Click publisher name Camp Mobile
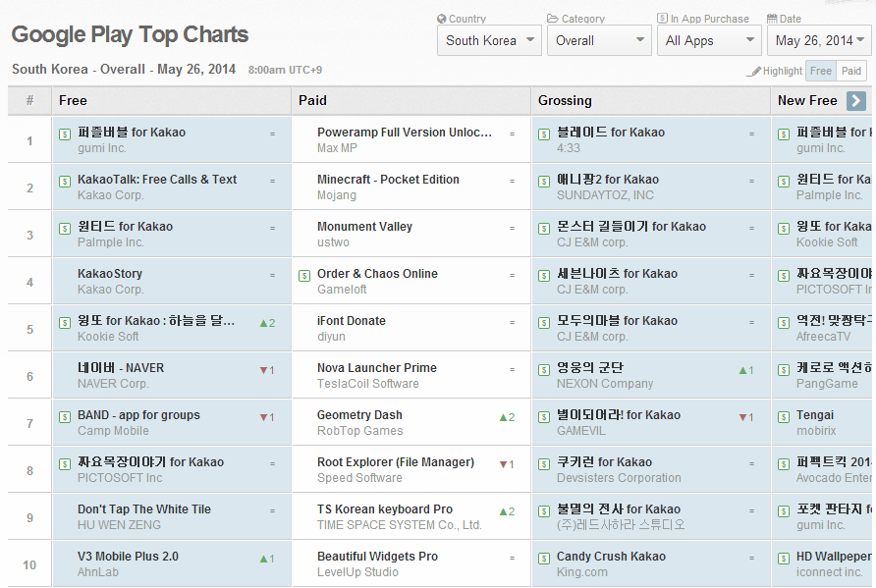This screenshot has height=588, width=876. pos(113,431)
